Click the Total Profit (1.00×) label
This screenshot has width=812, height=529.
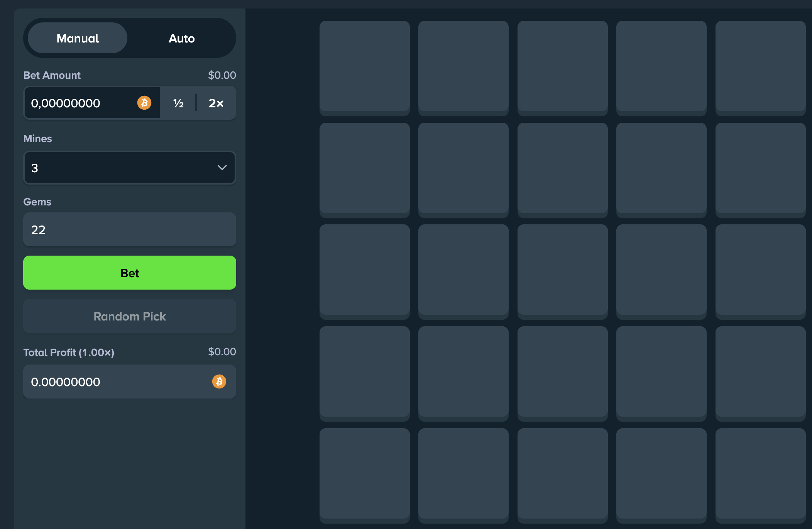tap(69, 352)
